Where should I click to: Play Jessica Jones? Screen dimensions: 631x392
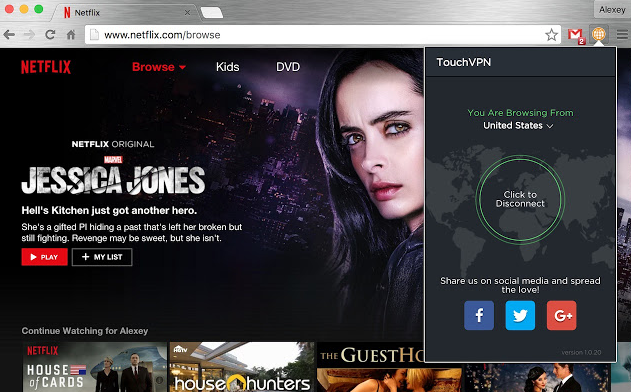point(45,257)
